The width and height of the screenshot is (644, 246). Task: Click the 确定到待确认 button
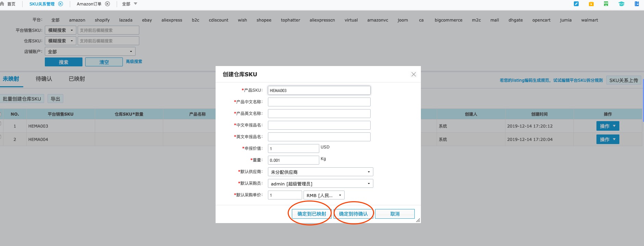353,214
